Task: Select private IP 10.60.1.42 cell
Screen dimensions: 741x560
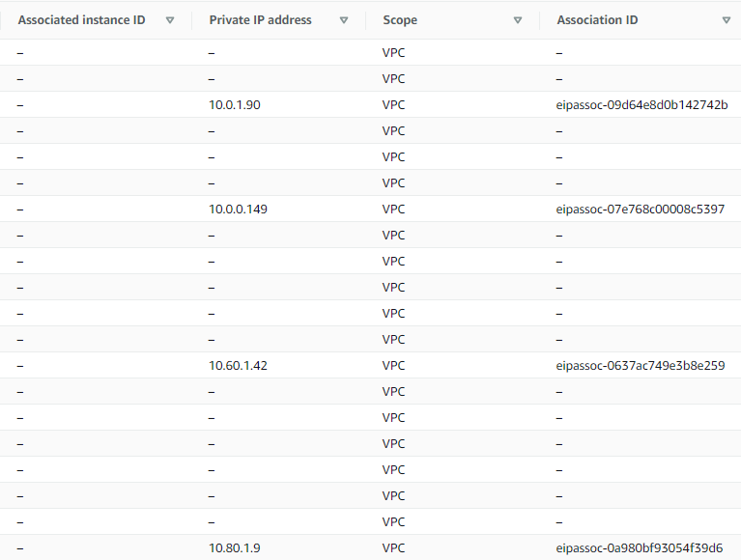Action: pyautogui.click(x=238, y=366)
